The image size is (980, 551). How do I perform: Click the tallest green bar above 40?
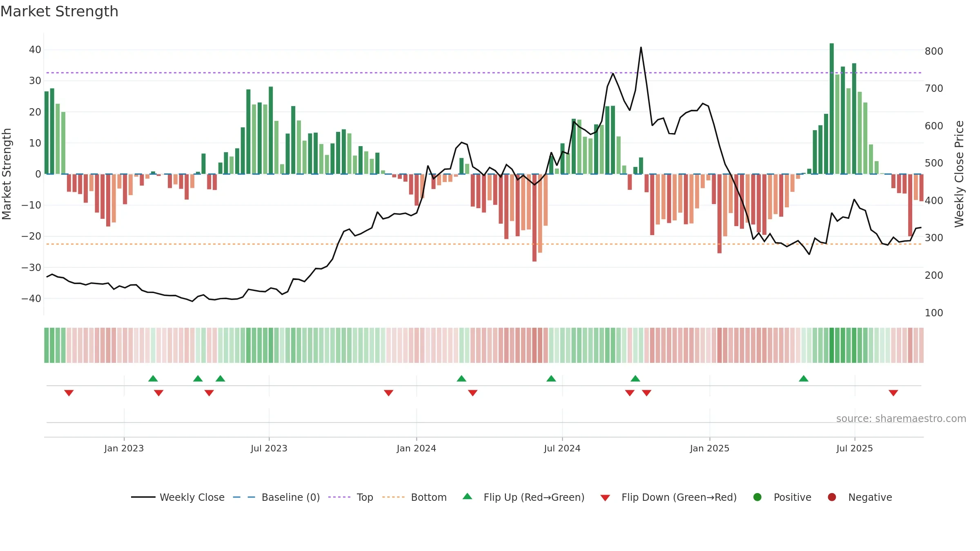[832, 109]
